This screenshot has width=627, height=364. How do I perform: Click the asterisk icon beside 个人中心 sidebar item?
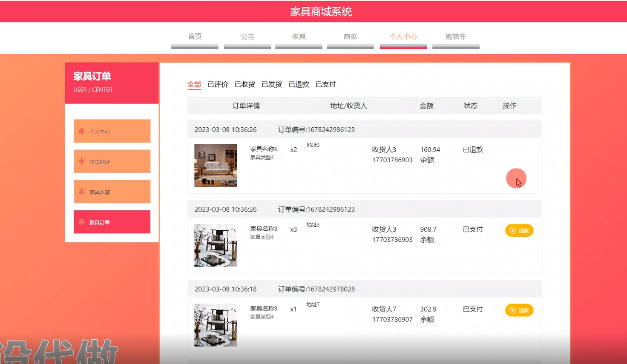click(x=81, y=132)
